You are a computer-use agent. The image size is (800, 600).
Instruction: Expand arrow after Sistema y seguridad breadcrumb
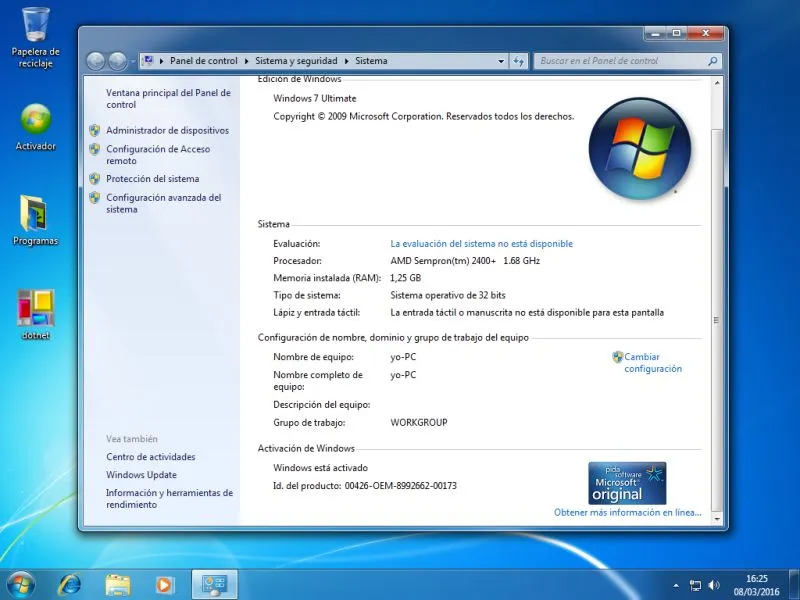346,61
